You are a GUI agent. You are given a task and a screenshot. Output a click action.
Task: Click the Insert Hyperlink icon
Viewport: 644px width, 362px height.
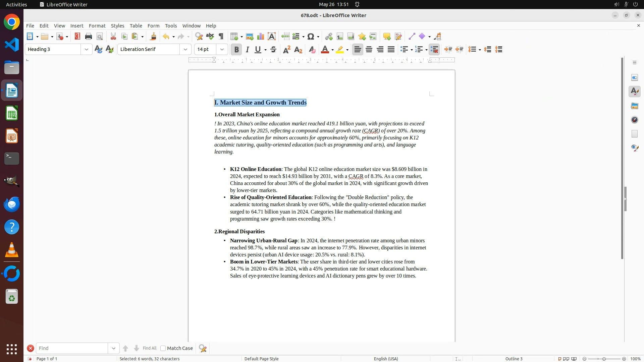point(329,37)
